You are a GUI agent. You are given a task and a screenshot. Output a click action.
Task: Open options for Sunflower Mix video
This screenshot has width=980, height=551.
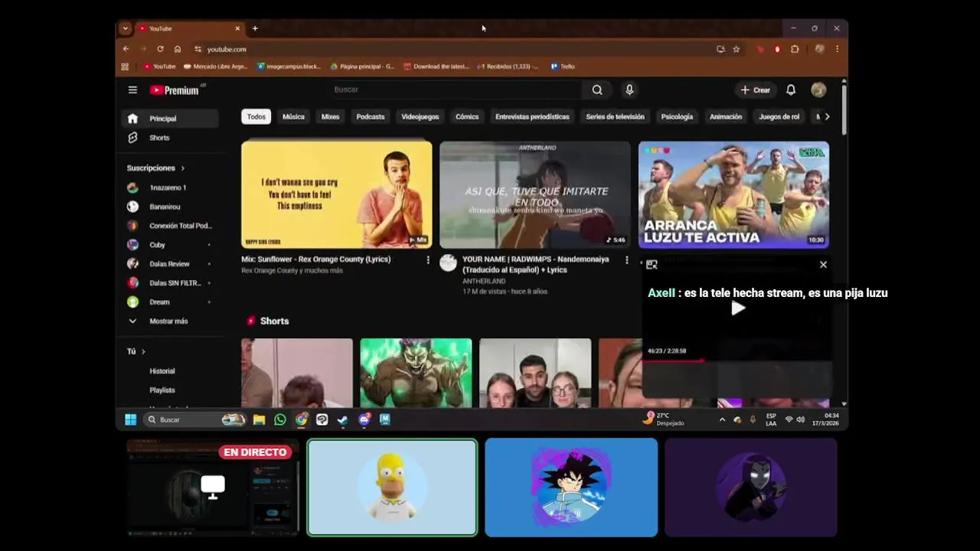coord(428,260)
